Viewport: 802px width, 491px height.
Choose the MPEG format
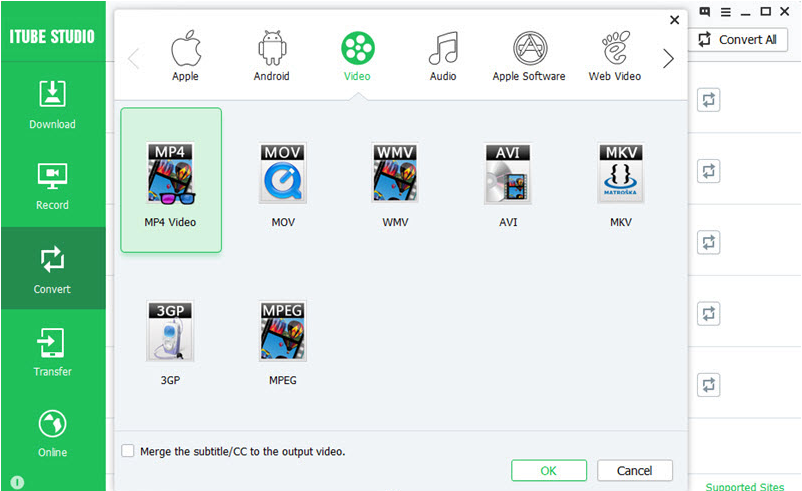[283, 343]
